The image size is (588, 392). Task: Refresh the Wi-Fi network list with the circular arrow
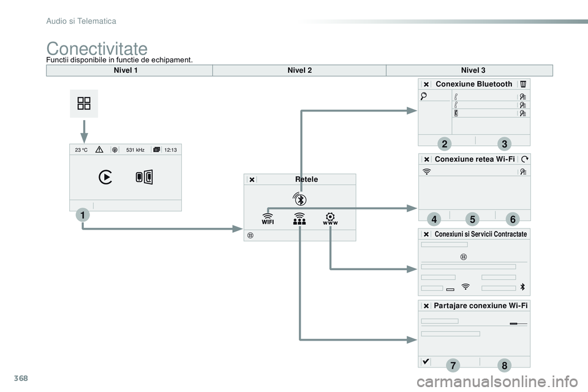coord(525,159)
